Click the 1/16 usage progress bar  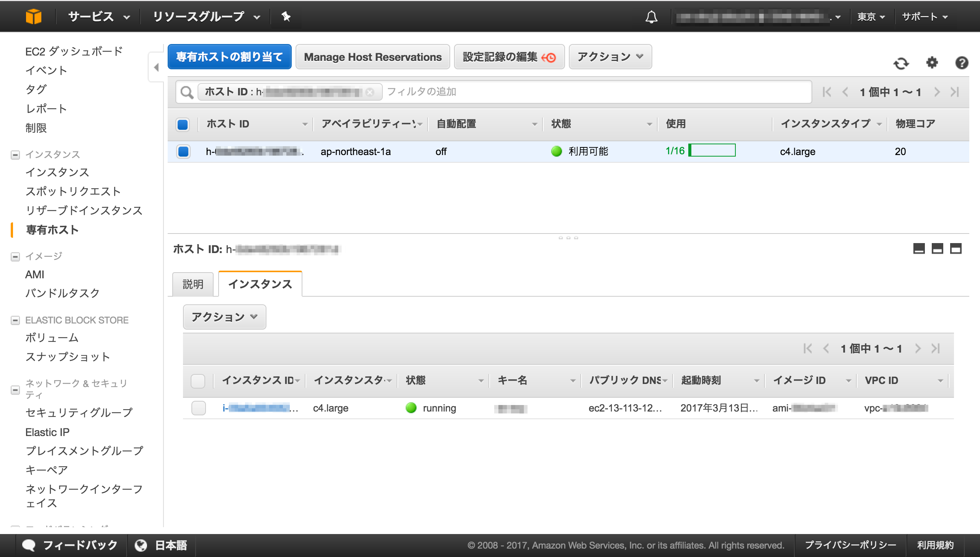click(712, 150)
